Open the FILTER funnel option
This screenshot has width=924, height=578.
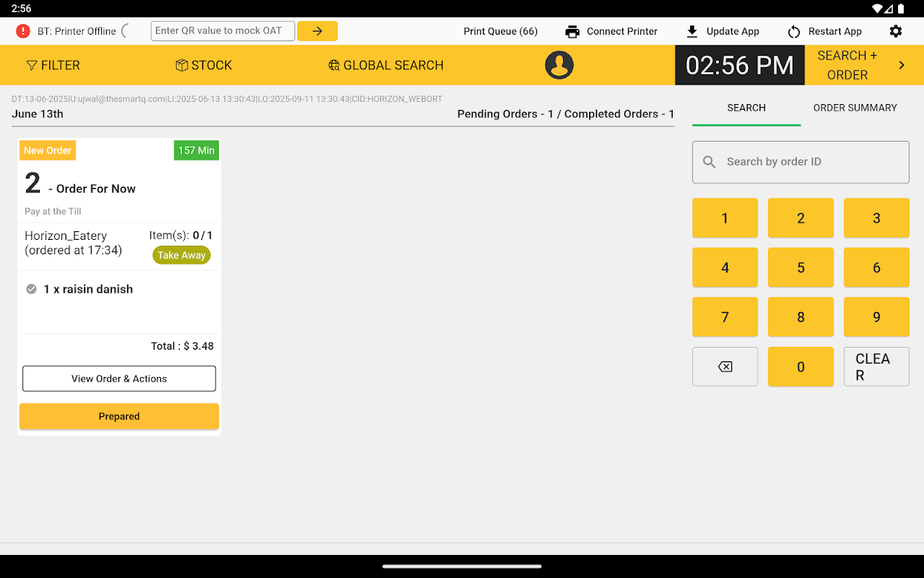click(53, 65)
